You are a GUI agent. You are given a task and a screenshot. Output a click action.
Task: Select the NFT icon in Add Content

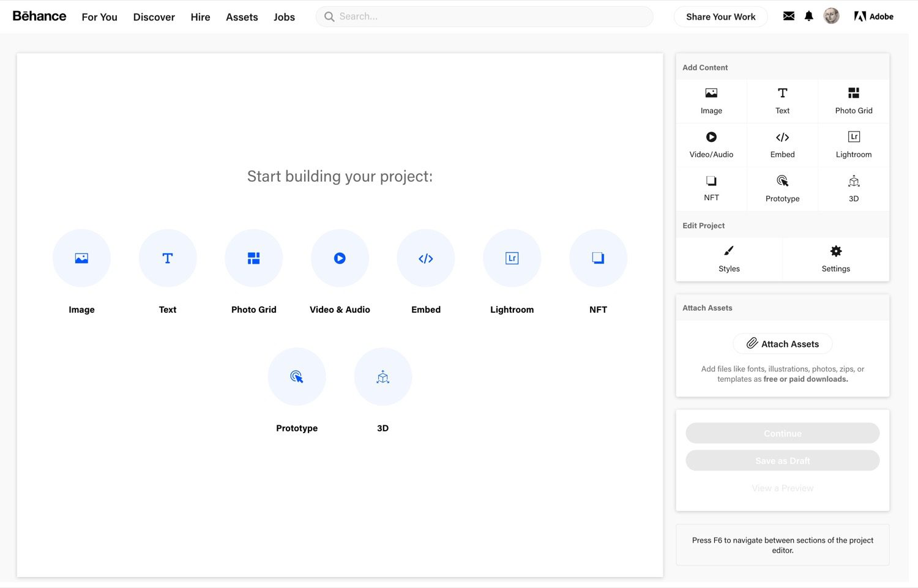pos(711,180)
